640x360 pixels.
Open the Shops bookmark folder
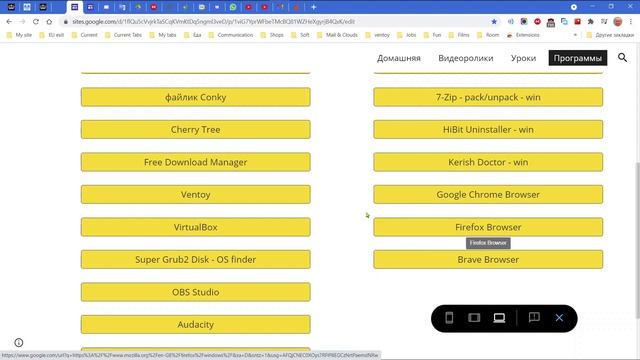(x=272, y=35)
